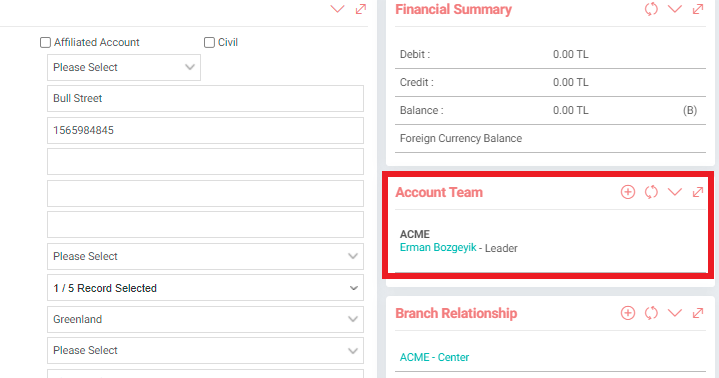Open Erman Bozgeyik team member link

click(438, 248)
